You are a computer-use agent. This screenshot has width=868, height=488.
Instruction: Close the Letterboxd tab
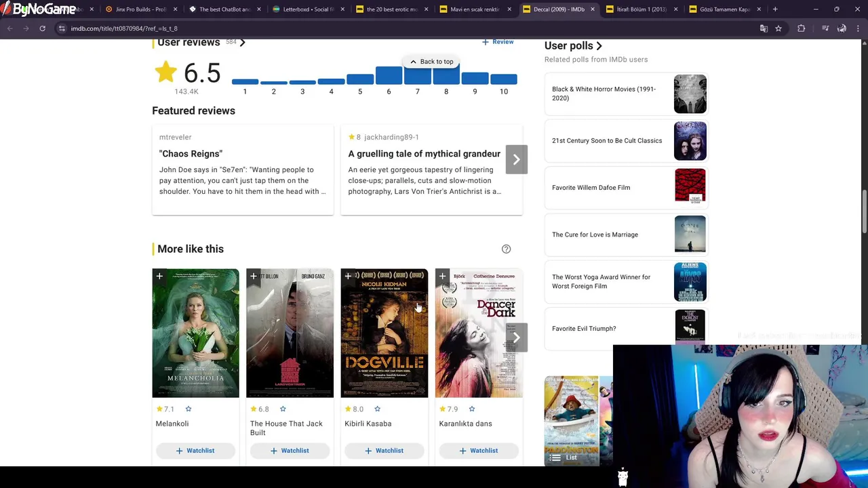tap(342, 9)
